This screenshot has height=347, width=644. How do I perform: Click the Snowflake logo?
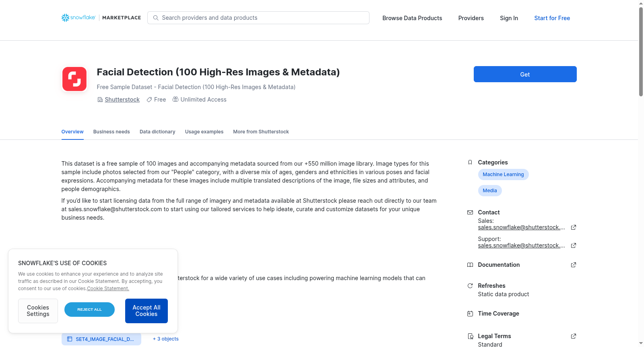78,18
